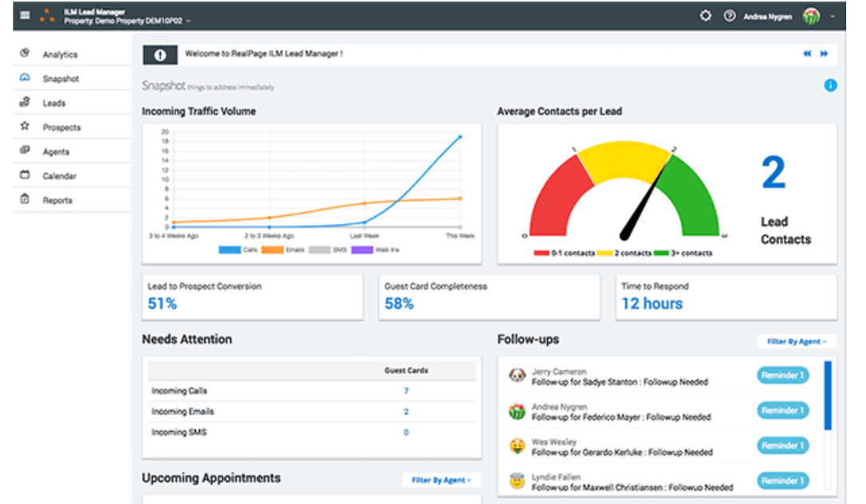Open the hamburger menu icon
The image size is (866, 504).
tap(25, 15)
